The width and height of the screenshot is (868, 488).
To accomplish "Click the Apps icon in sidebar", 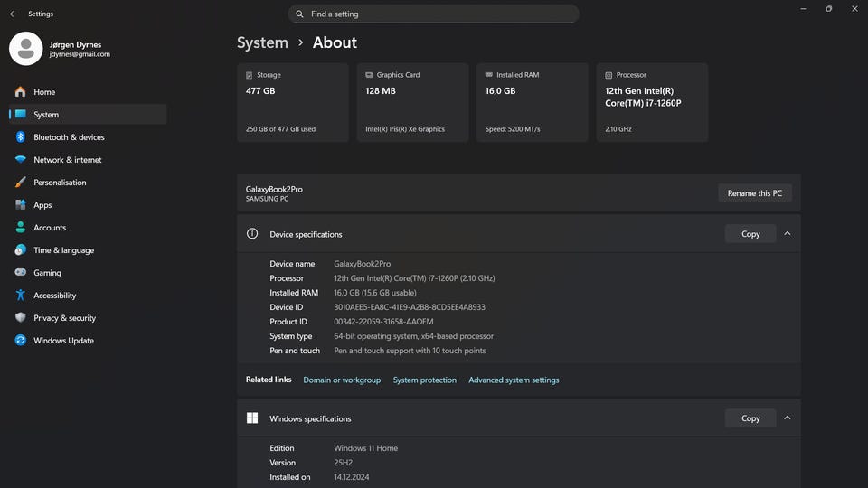I will pyautogui.click(x=20, y=205).
